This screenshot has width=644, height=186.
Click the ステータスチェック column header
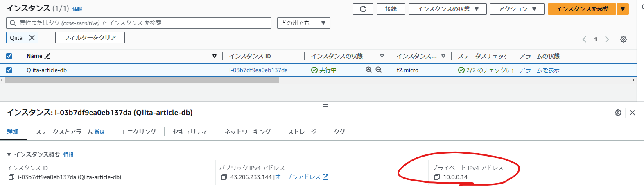click(483, 56)
